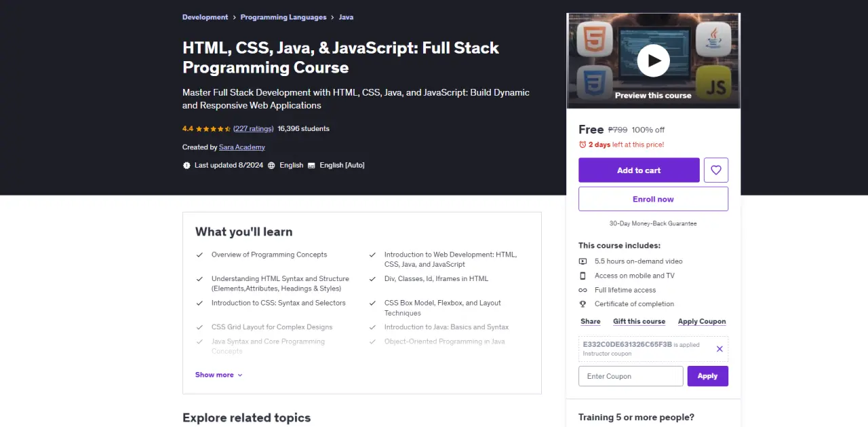This screenshot has height=427, width=868.
Task: Play the course preview video
Action: (653, 61)
